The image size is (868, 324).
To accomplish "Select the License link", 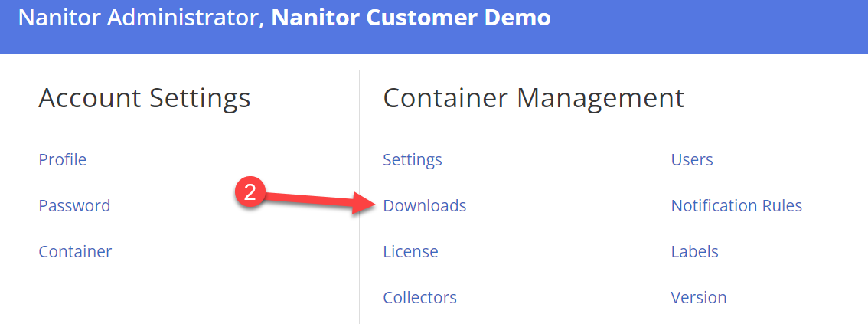I will click(410, 251).
